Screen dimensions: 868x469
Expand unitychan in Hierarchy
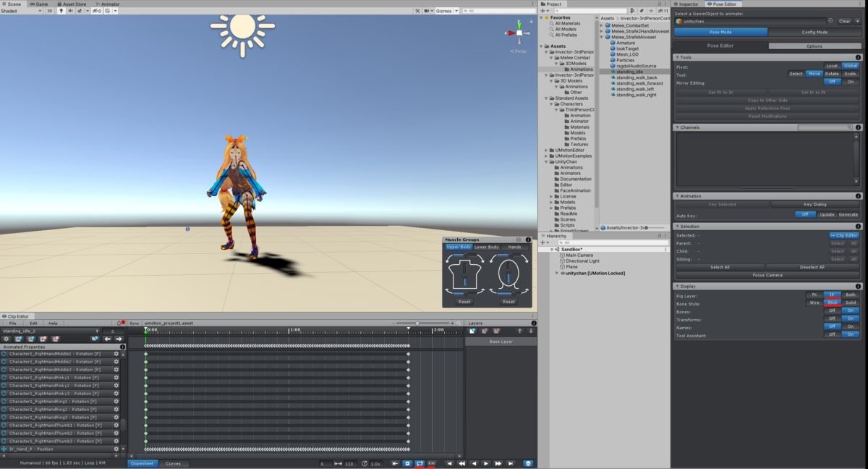pos(557,273)
